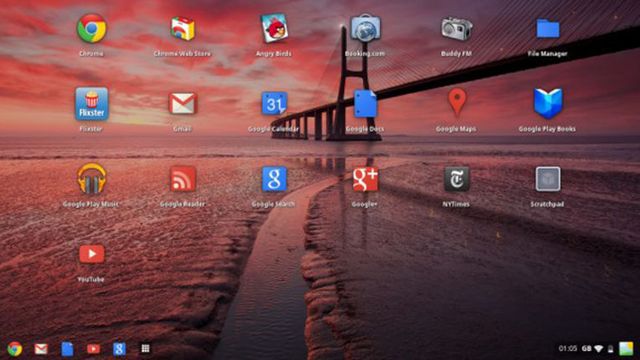Viewport: 640px width, 360px height.
Task: Launch Google Play Music headphones icon
Action: tap(91, 179)
